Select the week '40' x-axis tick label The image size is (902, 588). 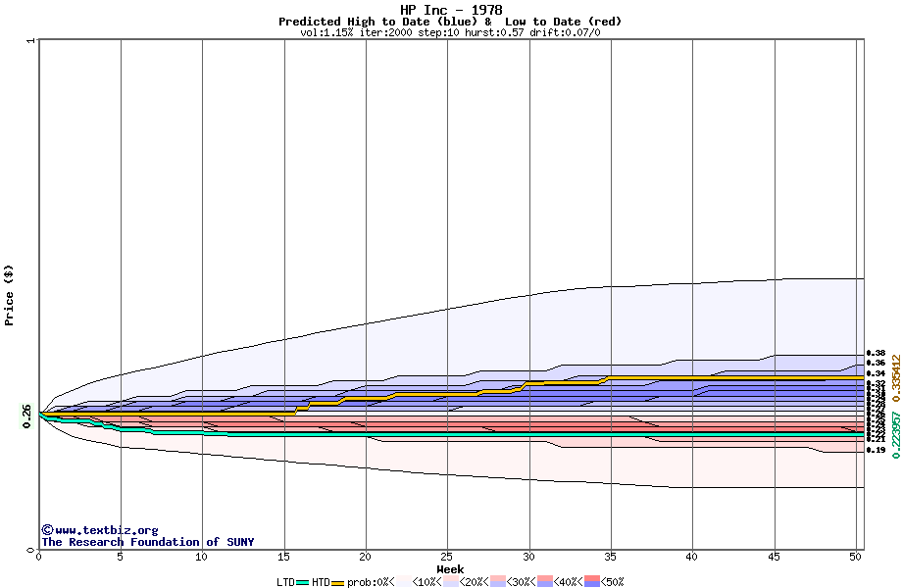click(x=692, y=557)
